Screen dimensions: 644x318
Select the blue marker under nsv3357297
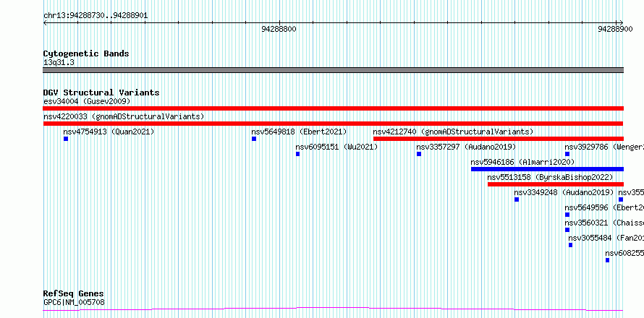coord(419,154)
